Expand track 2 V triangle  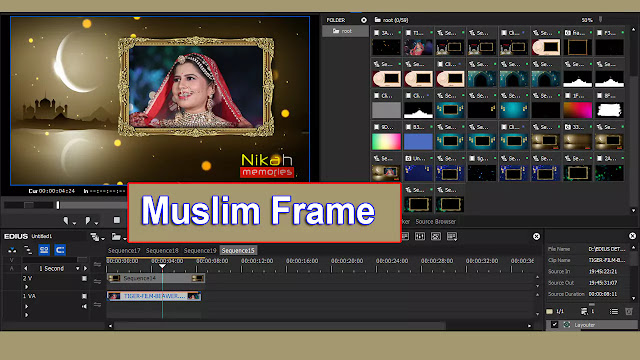tap(27, 287)
